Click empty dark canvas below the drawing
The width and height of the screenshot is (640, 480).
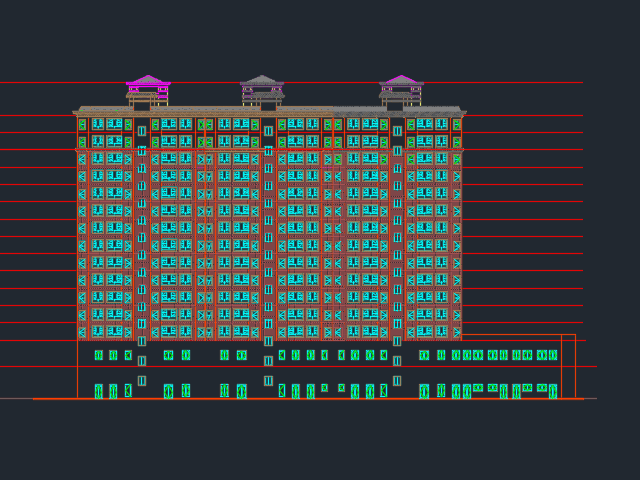[x=320, y=440]
